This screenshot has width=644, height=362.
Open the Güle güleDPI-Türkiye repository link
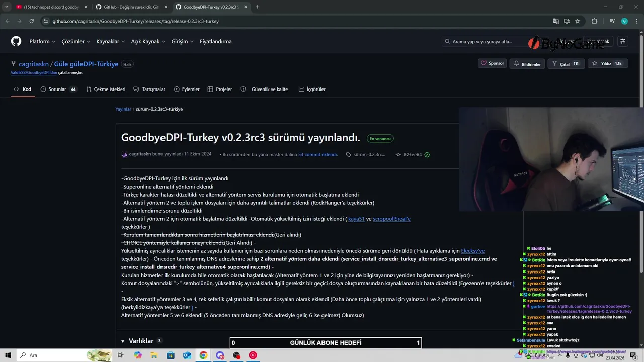coord(86,64)
